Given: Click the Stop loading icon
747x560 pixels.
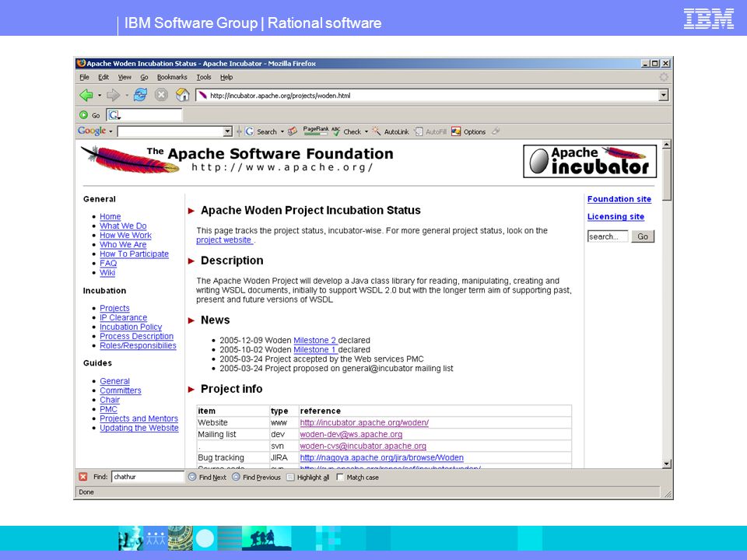Looking at the screenshot, I should coord(162,95).
